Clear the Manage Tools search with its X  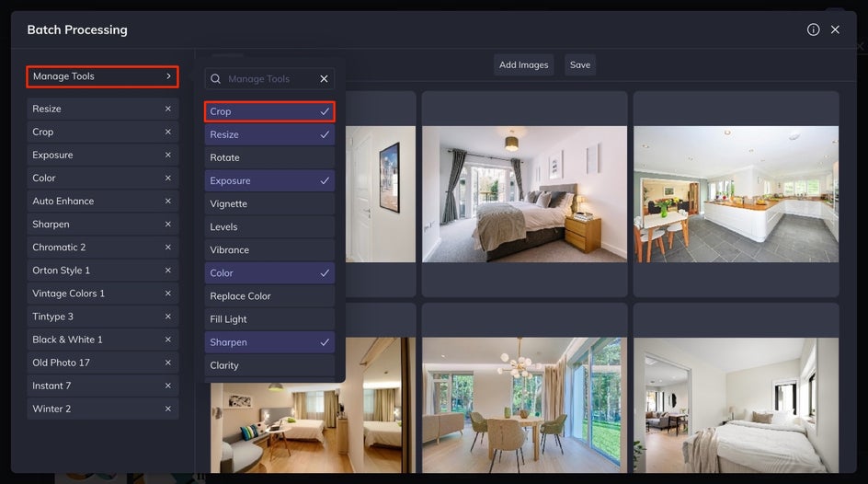324,78
